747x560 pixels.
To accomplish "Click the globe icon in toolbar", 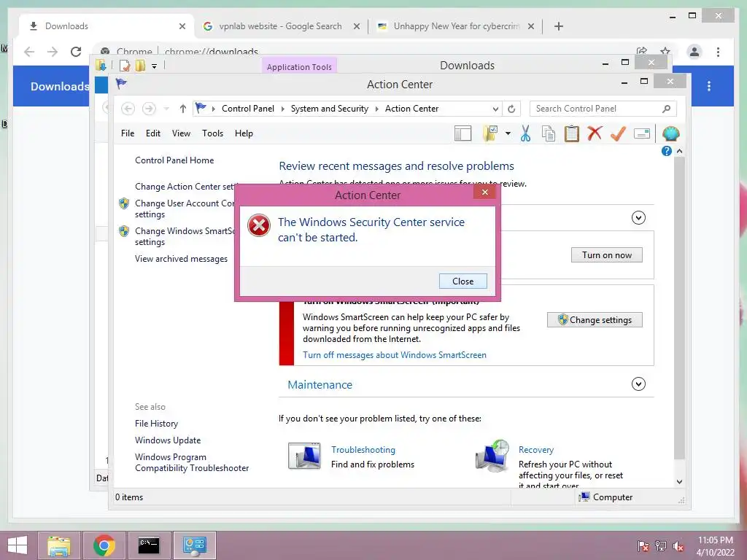I will [670, 134].
